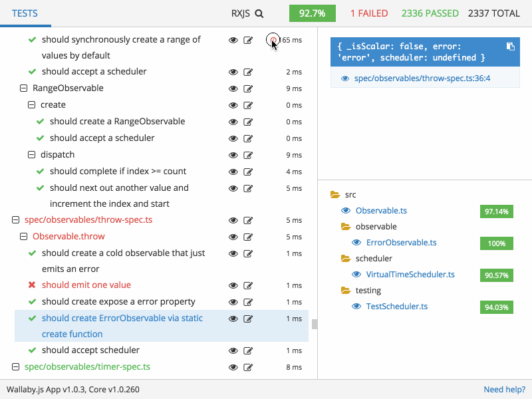Screen dimensions: 532x399
Task: Collapse the 'dispatch' test group
Action: pos(31,154)
